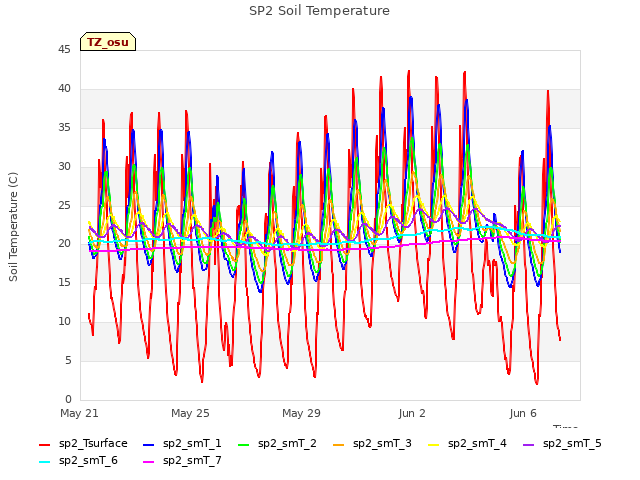This screenshot has height=480, width=640.
Task: Click the sp2_smT_4 legend label
Action: [x=477, y=444]
